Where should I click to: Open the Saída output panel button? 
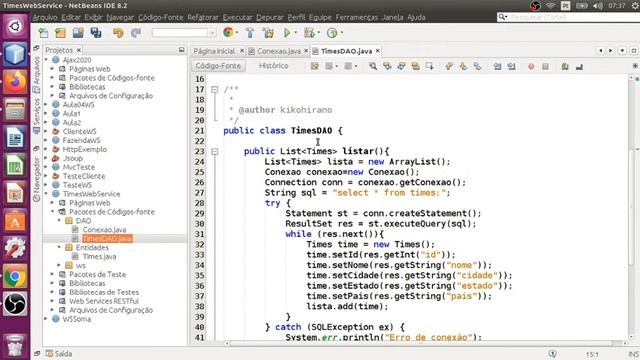(x=59, y=354)
